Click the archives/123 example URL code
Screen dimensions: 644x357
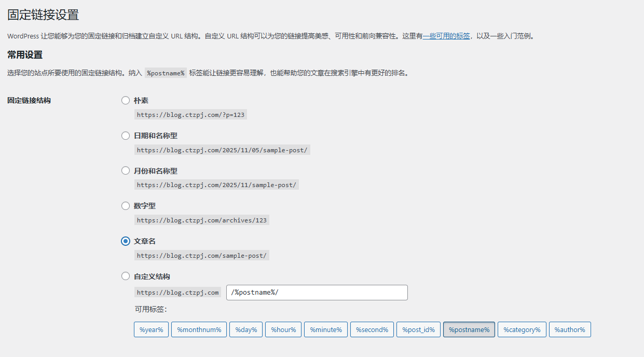201,220
